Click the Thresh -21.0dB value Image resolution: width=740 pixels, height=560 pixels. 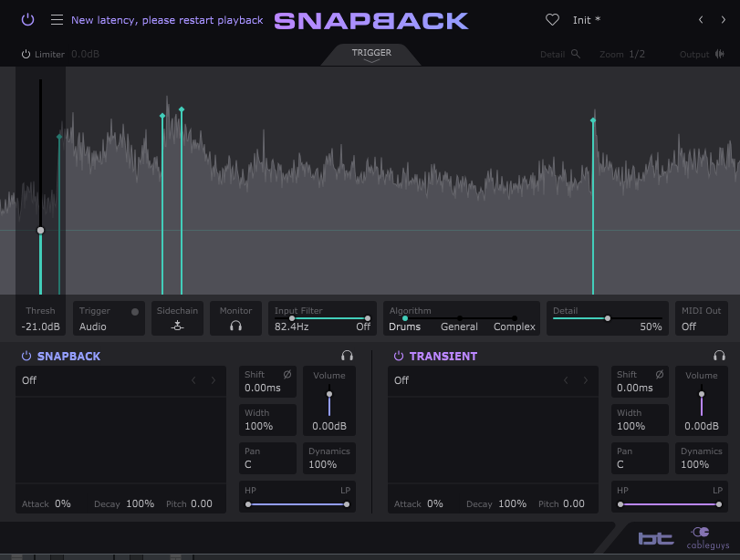tap(40, 327)
